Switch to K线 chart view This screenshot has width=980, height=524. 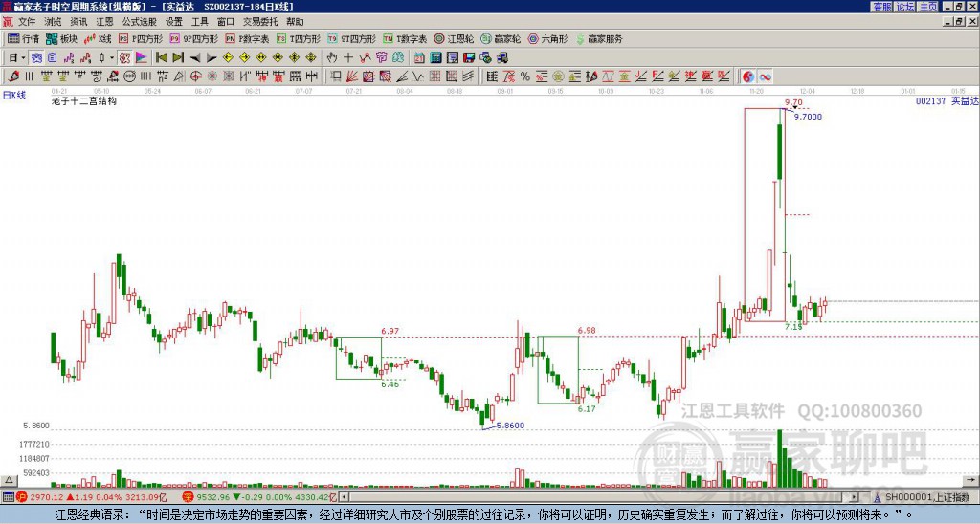(x=98, y=38)
